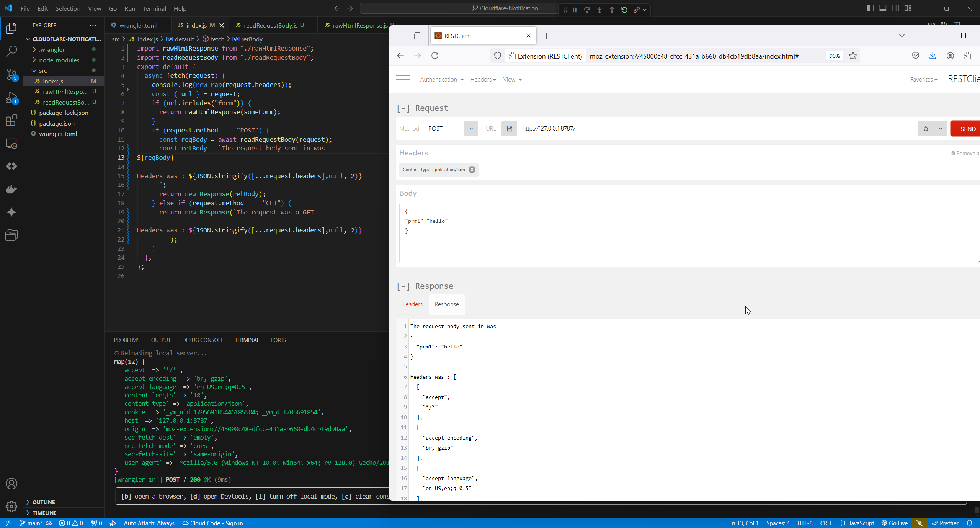Open the Method dropdown showing POST

450,129
